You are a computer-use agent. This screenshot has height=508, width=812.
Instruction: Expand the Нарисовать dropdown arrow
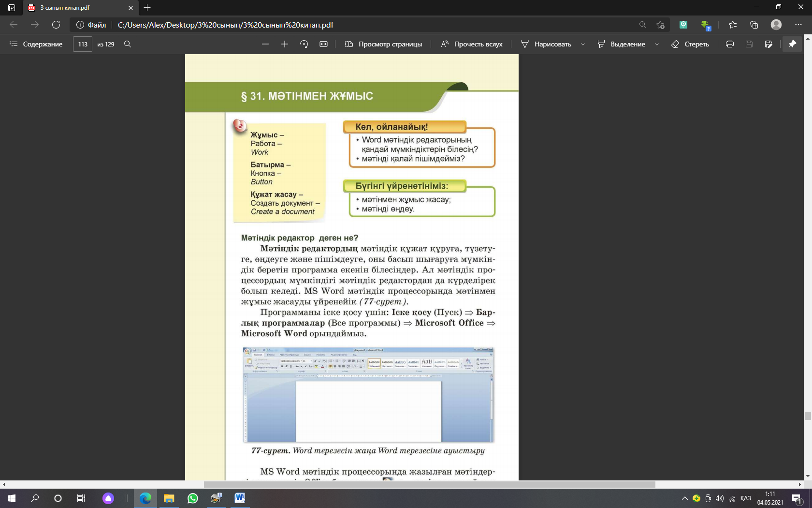coord(583,44)
